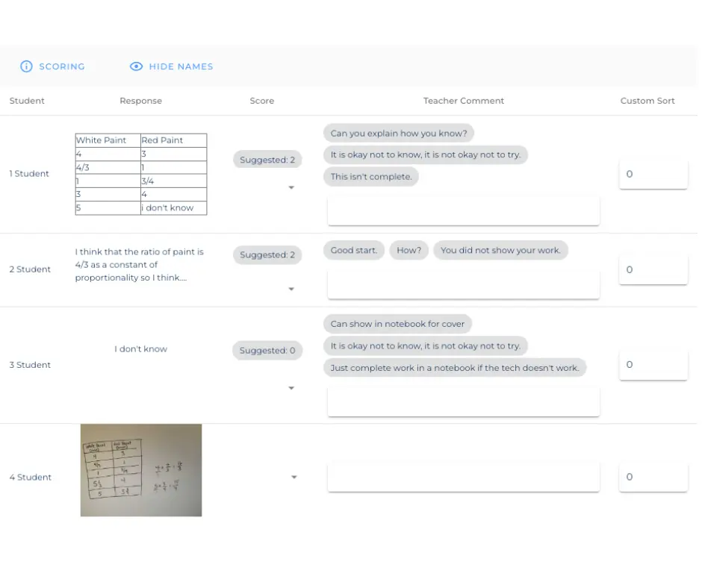Click the Student column header
Image resolution: width=702 pixels, height=588 pixels.
[27, 101]
